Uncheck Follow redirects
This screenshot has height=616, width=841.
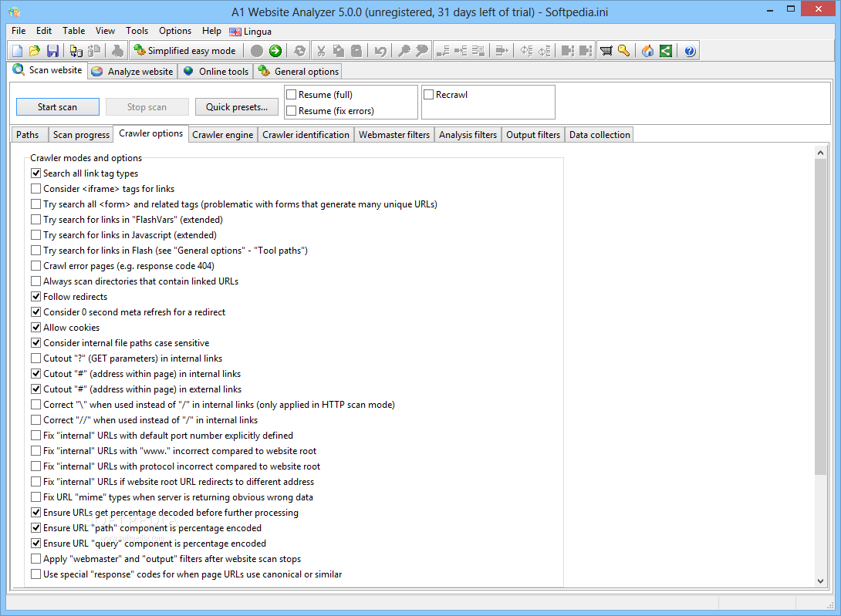pyautogui.click(x=36, y=297)
